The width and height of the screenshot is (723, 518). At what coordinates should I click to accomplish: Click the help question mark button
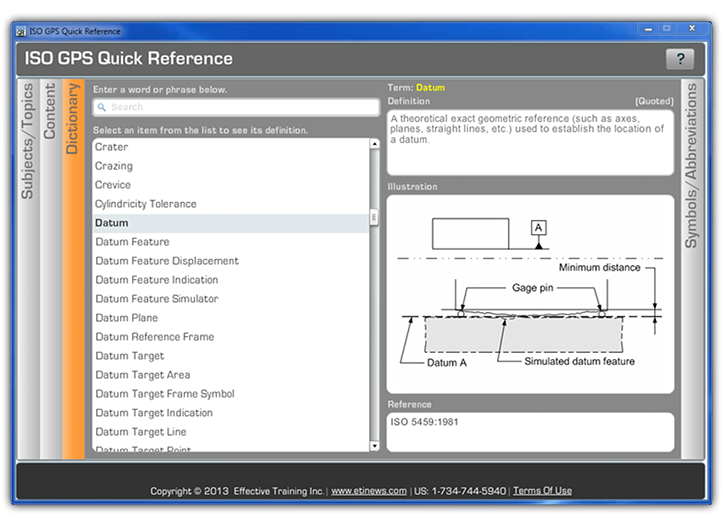click(679, 59)
